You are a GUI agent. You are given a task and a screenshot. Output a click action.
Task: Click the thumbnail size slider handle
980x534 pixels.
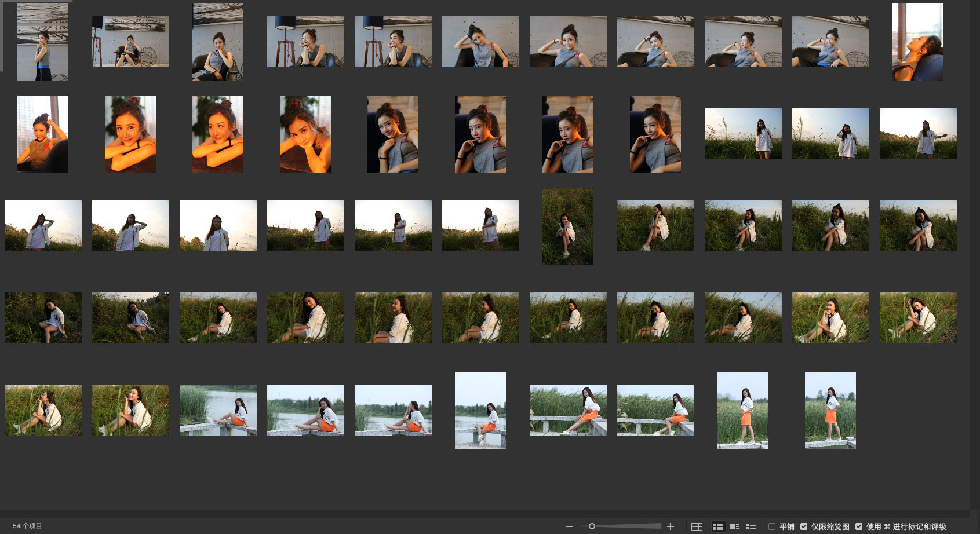(x=592, y=526)
